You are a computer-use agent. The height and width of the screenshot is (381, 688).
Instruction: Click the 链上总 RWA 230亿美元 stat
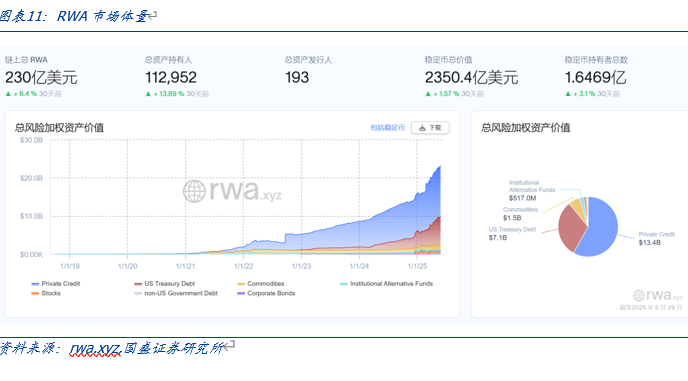click(41, 76)
